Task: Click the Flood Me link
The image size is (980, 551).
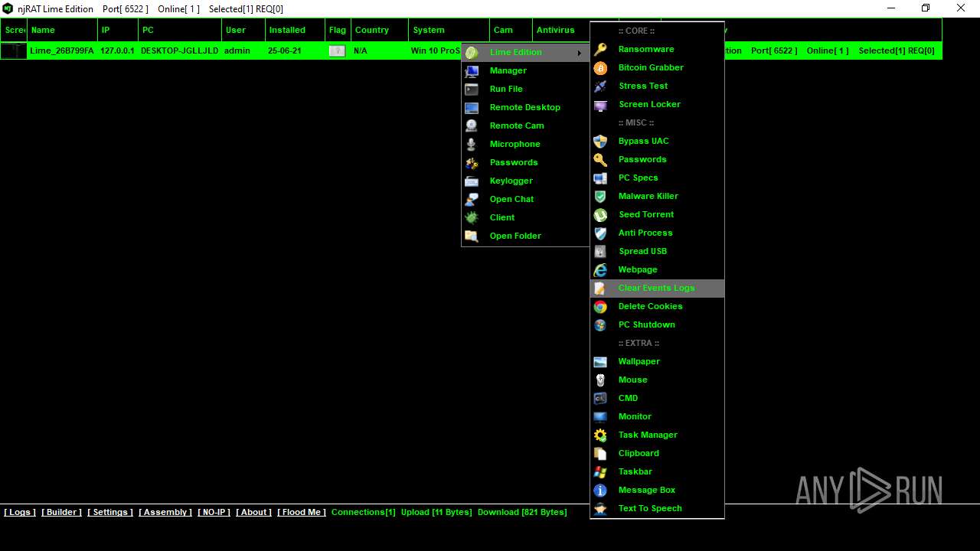Action: point(302,512)
